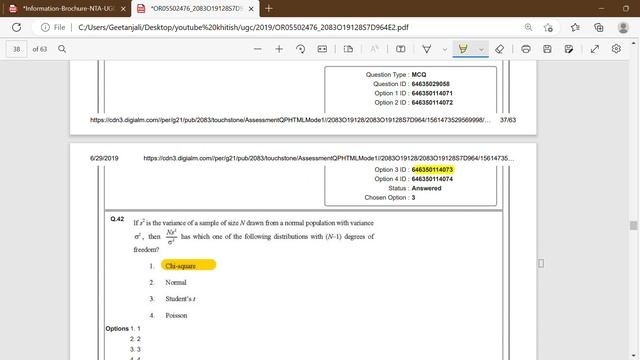Click the Save as icon

[x=569, y=49]
